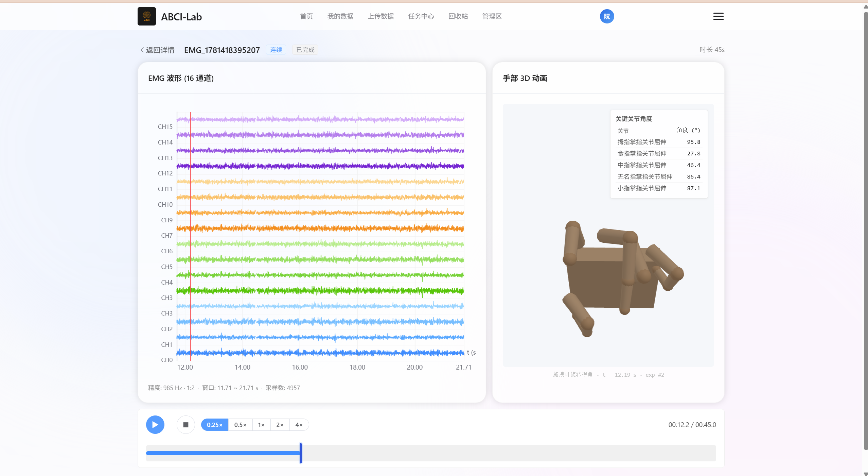Click the CH15 channel label
Image resolution: width=868 pixels, height=476 pixels.
coord(165,127)
